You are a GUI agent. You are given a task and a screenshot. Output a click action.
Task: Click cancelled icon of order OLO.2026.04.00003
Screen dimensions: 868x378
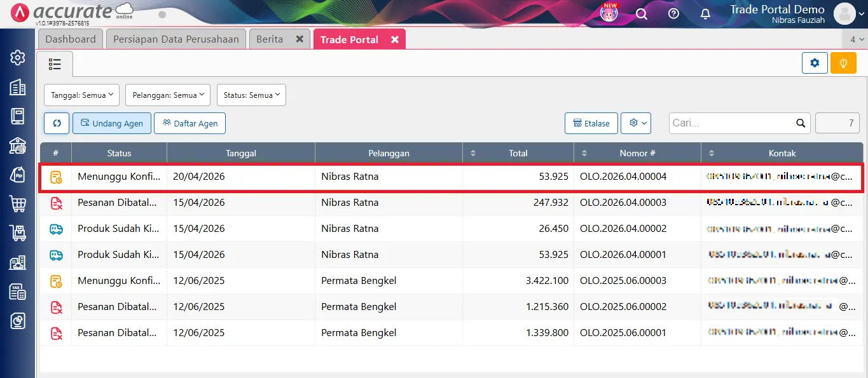[x=56, y=203]
